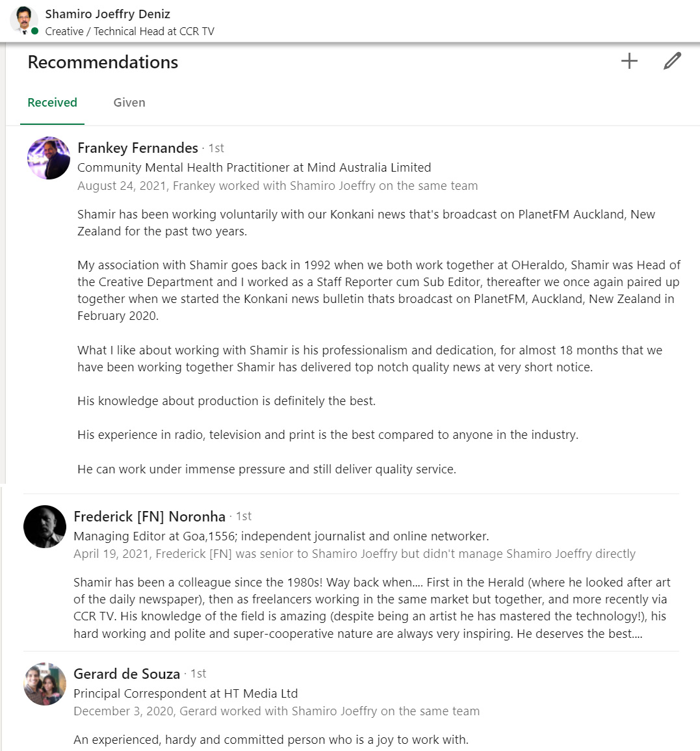Click the Creative / Technical Head at CCR TV subtitle
Screen dimensions: 700x751
coord(129,31)
